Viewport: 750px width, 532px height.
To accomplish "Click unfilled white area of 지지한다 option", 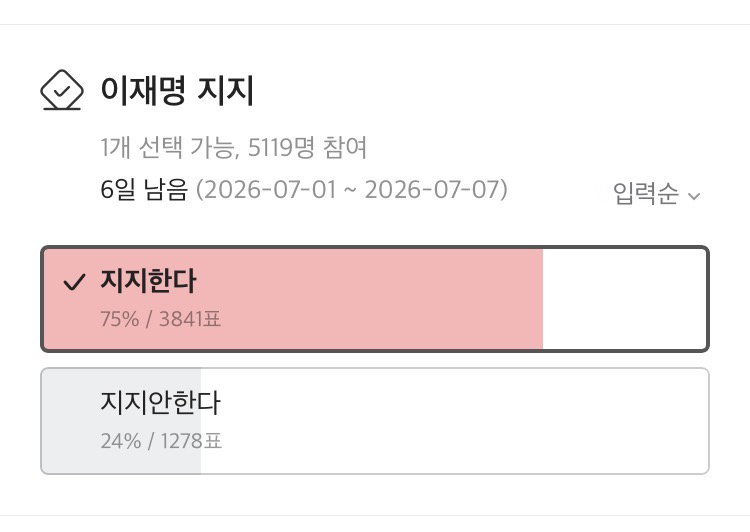I will coord(624,299).
